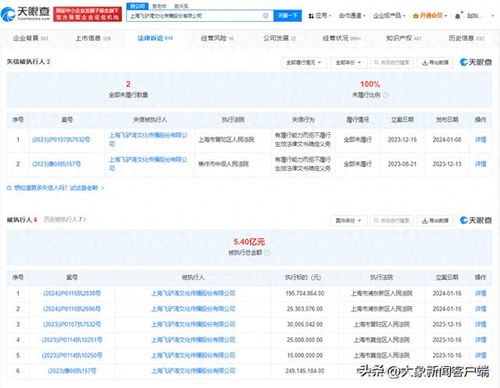
Task: Click the 100% 未履行比例 figure
Action: [370, 84]
